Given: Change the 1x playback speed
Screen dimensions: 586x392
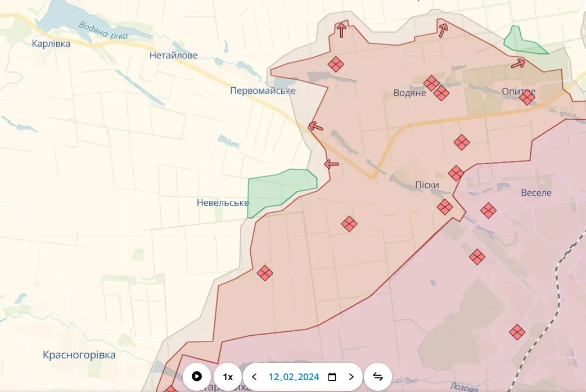Looking at the screenshot, I should tap(228, 377).
